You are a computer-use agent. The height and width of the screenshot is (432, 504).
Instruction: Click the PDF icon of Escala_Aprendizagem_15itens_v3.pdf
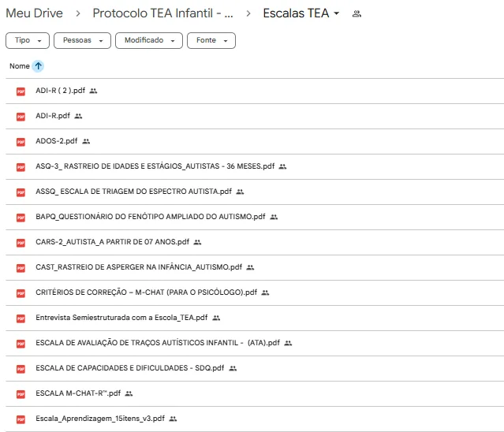tap(21, 419)
